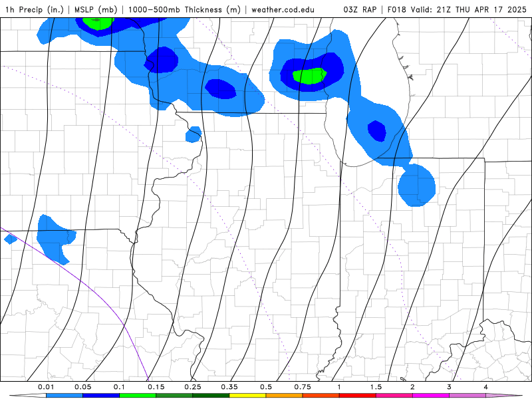Choose the orange-red 0.75 legend swatch
Screen dimensions: 532x399
[321, 396]
